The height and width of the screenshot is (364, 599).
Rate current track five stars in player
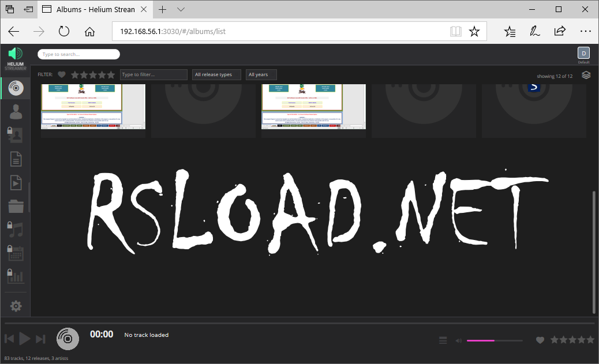[x=590, y=340]
